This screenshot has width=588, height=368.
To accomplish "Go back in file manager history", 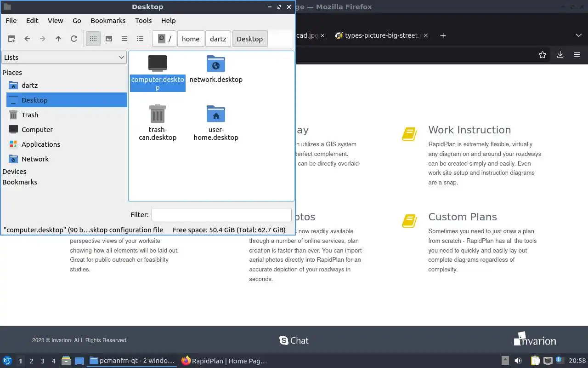I will tap(27, 39).
